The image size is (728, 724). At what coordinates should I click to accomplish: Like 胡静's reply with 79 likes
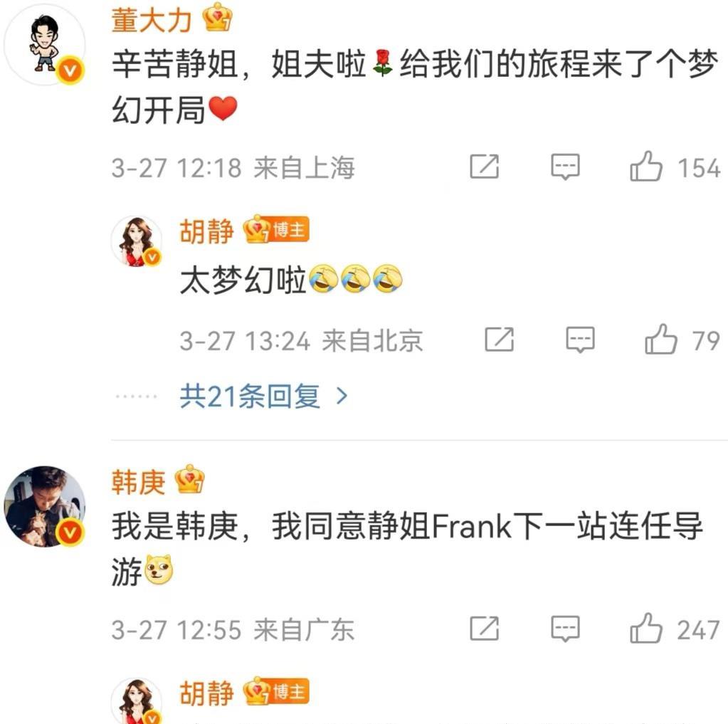click(x=660, y=340)
